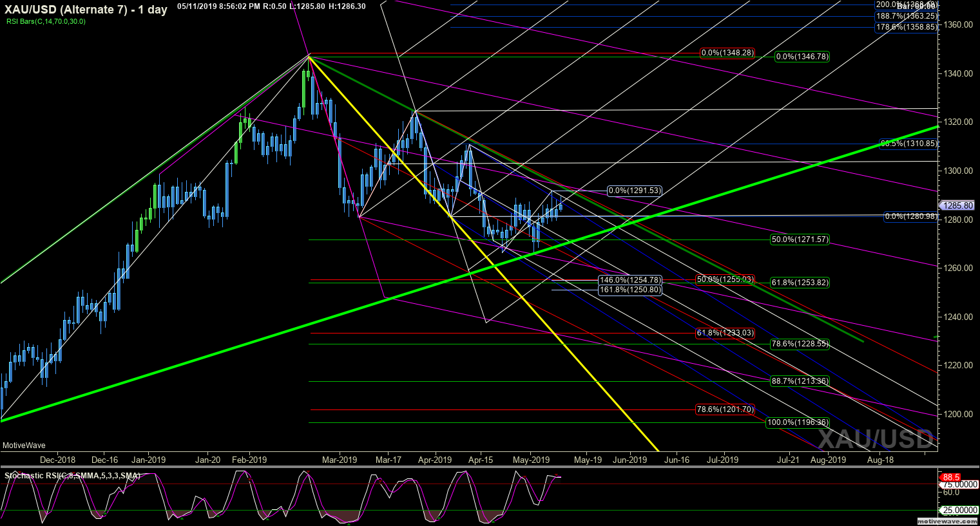Viewport: 980px width, 526px height.
Task: Select the red 50.0%(1255.03) label
Action: pos(725,279)
